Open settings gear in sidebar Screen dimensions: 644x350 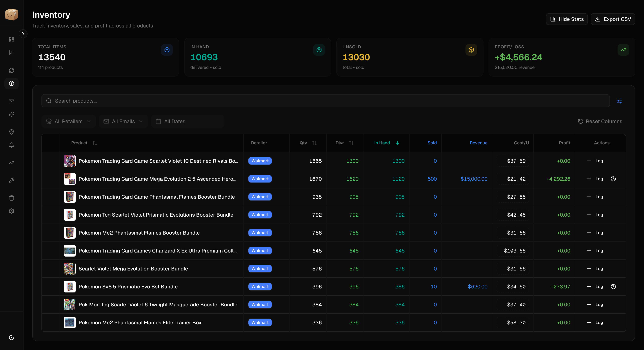click(x=12, y=211)
